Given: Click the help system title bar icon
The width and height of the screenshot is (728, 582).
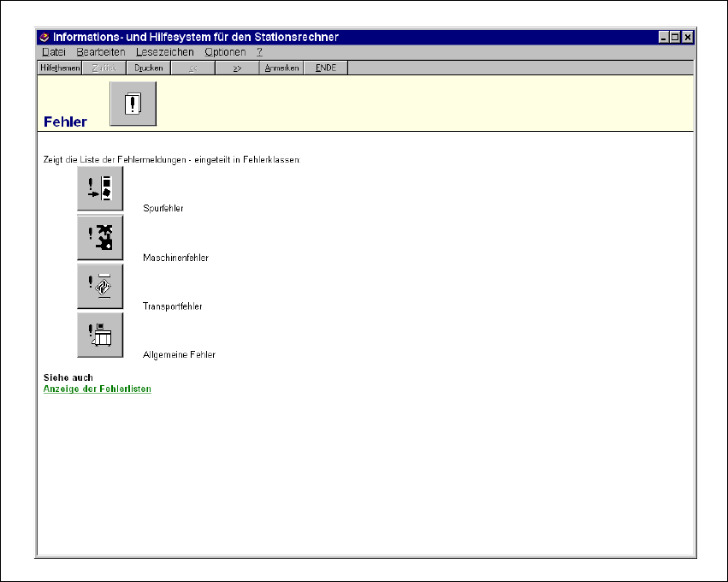Looking at the screenshot, I should [44, 37].
